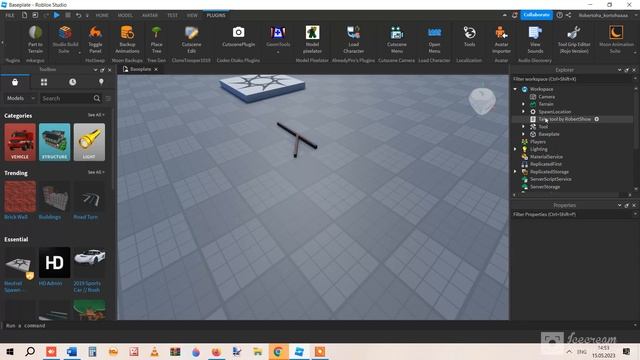Select Players service in Explorer

tap(538, 142)
